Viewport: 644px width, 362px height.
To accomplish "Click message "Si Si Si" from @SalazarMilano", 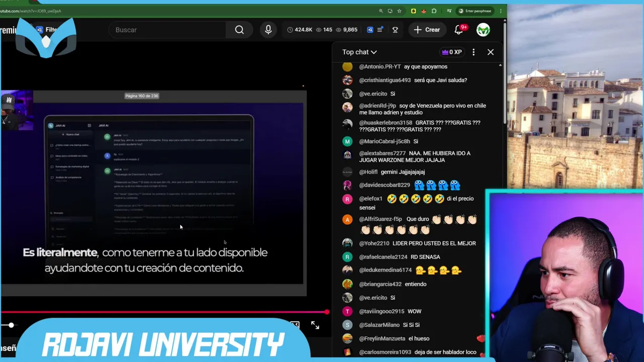I will [x=411, y=325].
